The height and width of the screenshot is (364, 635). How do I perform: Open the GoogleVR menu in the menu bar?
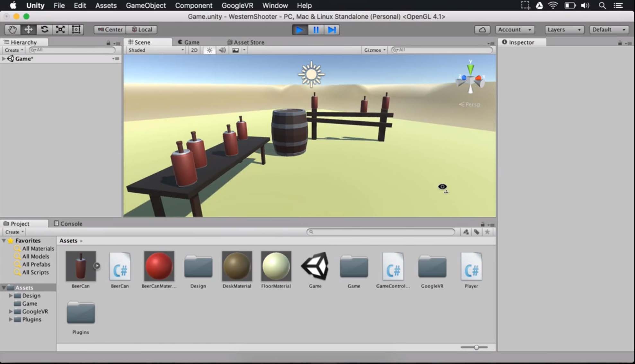[x=237, y=5]
